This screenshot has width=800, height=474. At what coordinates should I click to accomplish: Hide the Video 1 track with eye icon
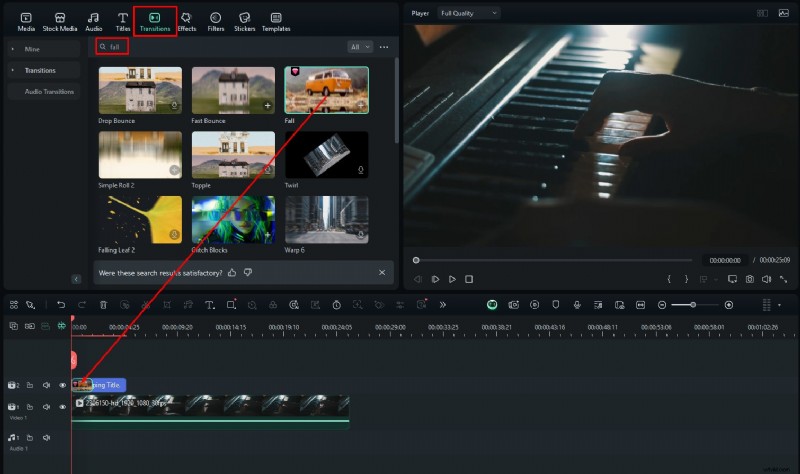click(x=62, y=407)
